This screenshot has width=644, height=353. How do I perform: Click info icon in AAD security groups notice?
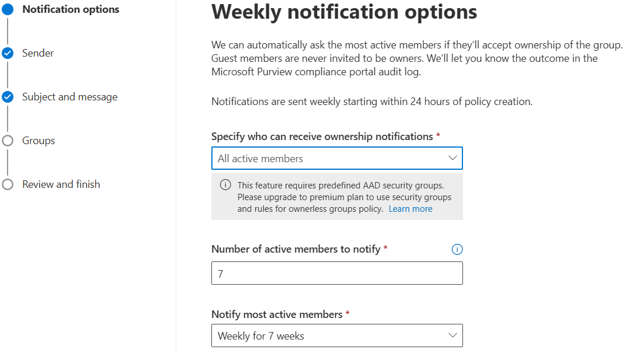[225, 185]
